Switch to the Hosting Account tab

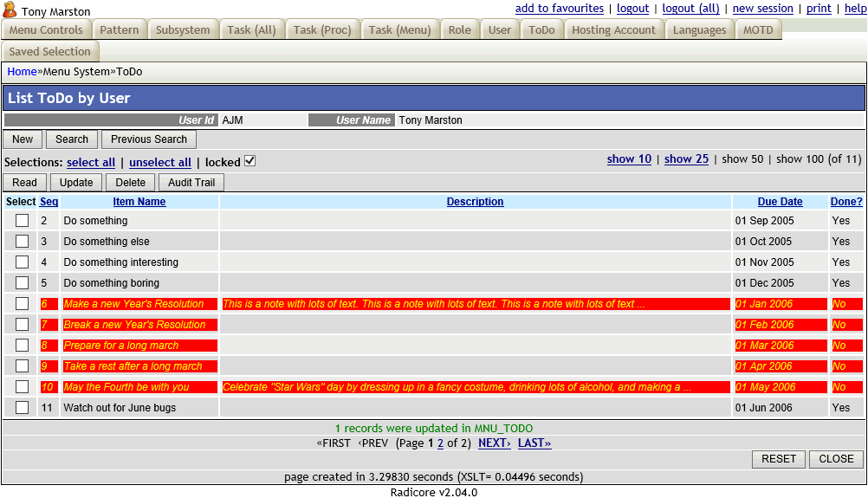coord(613,29)
